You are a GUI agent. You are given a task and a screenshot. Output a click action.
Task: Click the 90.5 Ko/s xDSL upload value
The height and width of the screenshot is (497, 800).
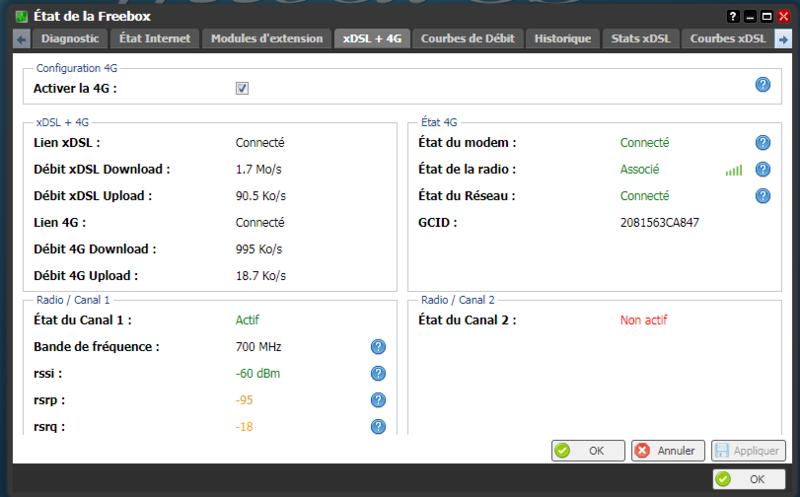[261, 196]
